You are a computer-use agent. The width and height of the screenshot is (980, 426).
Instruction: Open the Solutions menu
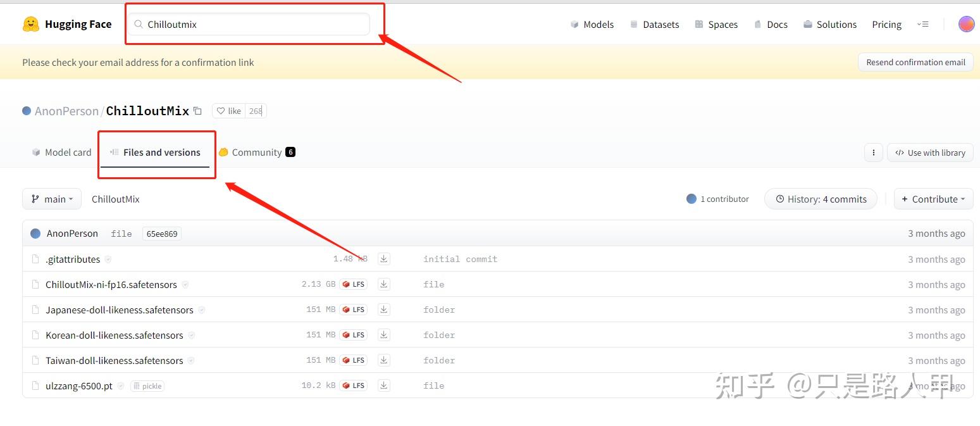830,24
